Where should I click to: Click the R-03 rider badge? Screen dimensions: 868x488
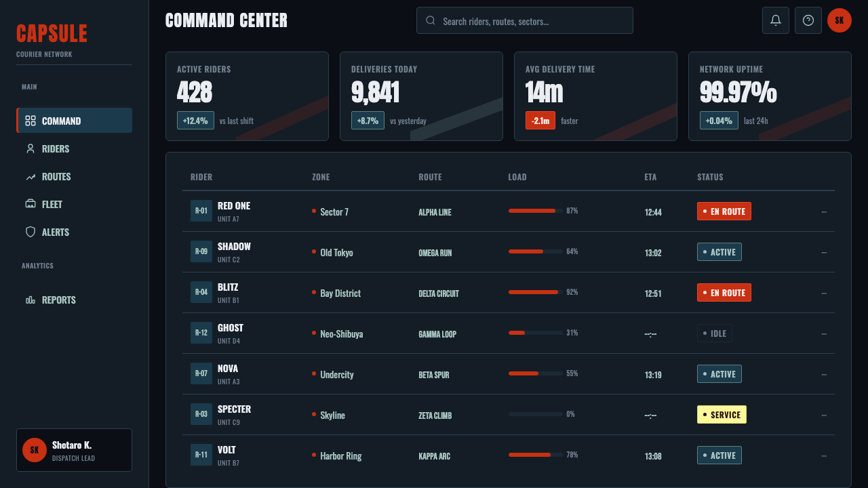tap(201, 414)
